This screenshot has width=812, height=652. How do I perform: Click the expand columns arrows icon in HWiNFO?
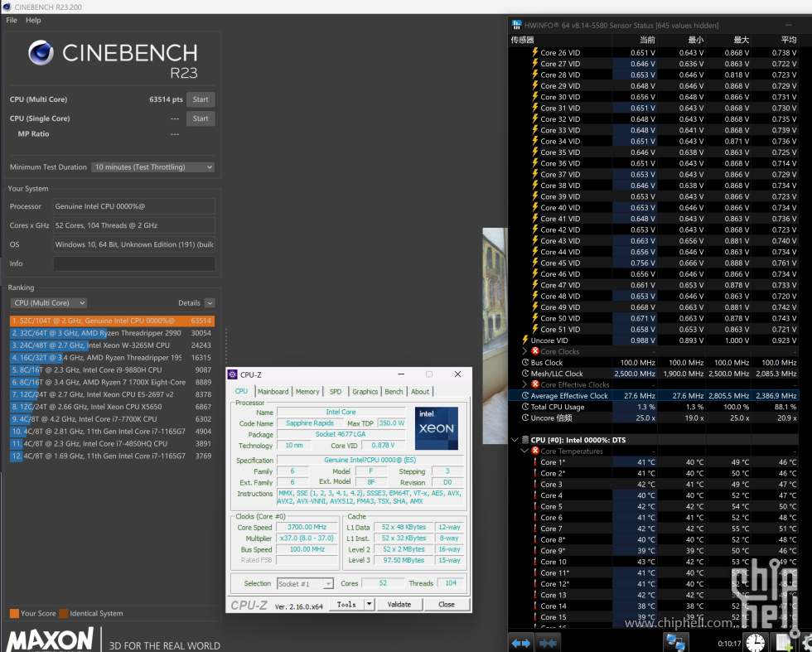pos(520,643)
